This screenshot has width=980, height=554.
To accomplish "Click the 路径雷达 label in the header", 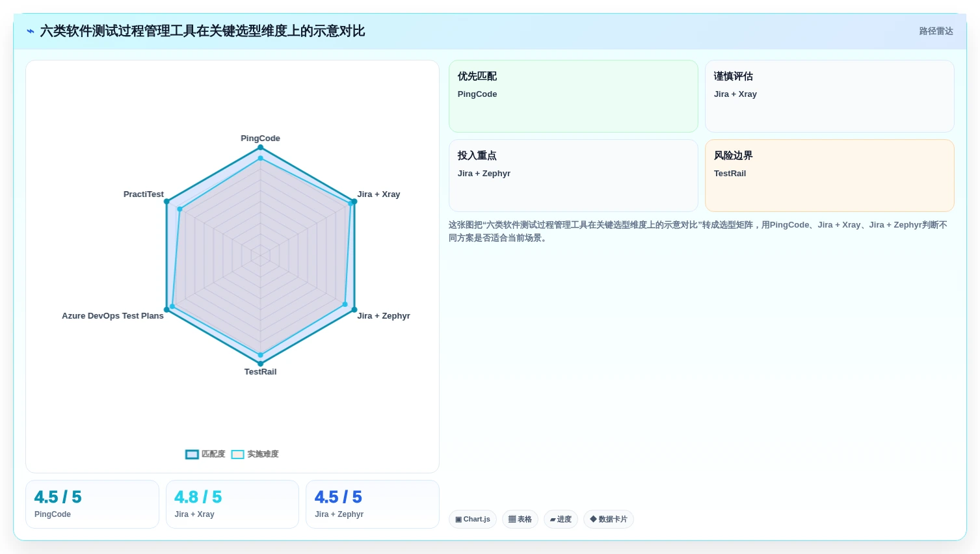I will click(936, 31).
